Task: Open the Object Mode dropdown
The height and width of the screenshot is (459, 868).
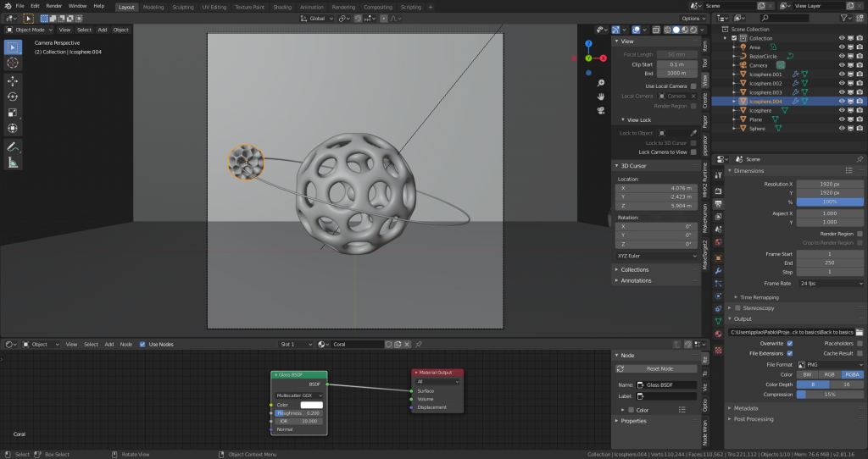Action: point(30,30)
